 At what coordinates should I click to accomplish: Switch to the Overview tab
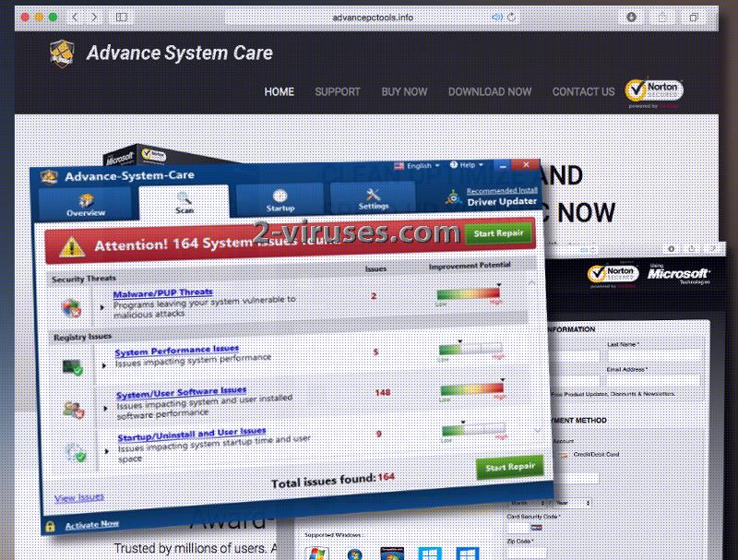point(86,205)
